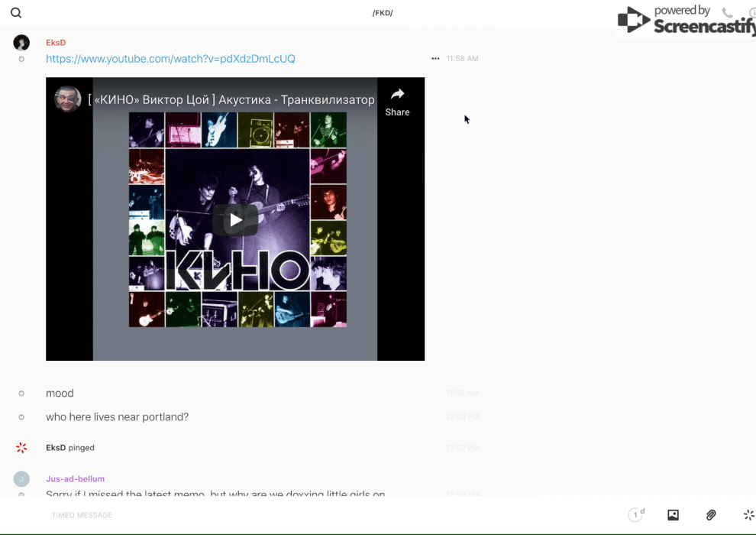Open the search magnifier icon

pos(16,13)
